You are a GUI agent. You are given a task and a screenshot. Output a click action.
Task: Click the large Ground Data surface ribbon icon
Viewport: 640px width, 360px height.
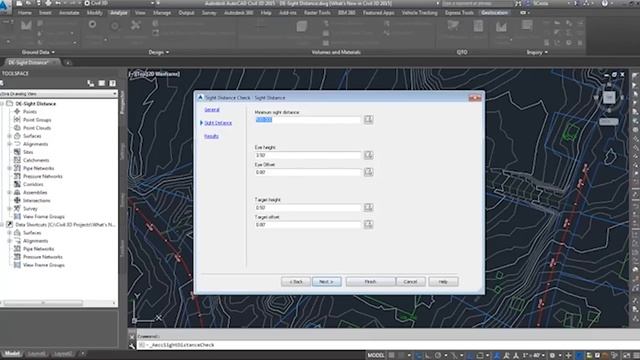(x=26, y=26)
